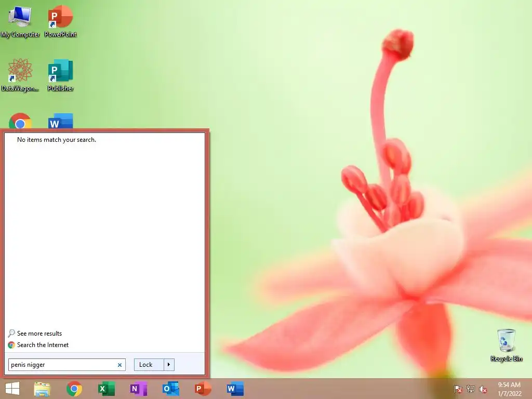The height and width of the screenshot is (399, 532).
Task: Launch Chrome from the taskbar
Action: (74, 389)
